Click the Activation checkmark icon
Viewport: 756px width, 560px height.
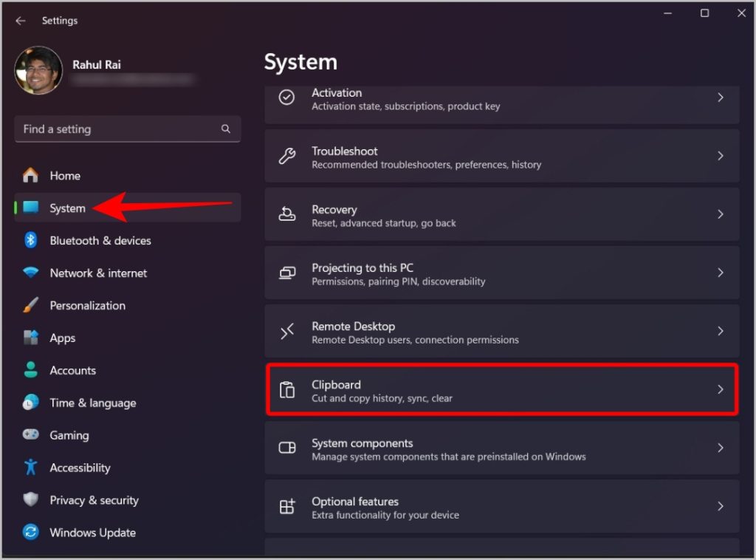286,98
